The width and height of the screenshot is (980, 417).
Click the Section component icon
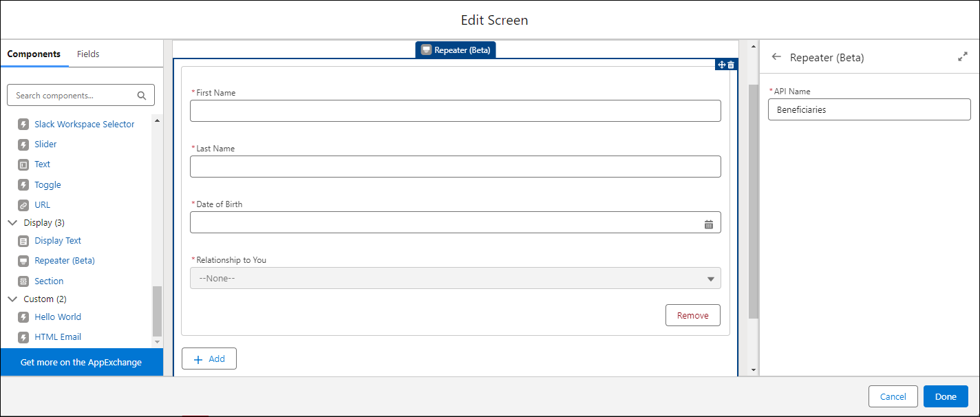(x=25, y=281)
